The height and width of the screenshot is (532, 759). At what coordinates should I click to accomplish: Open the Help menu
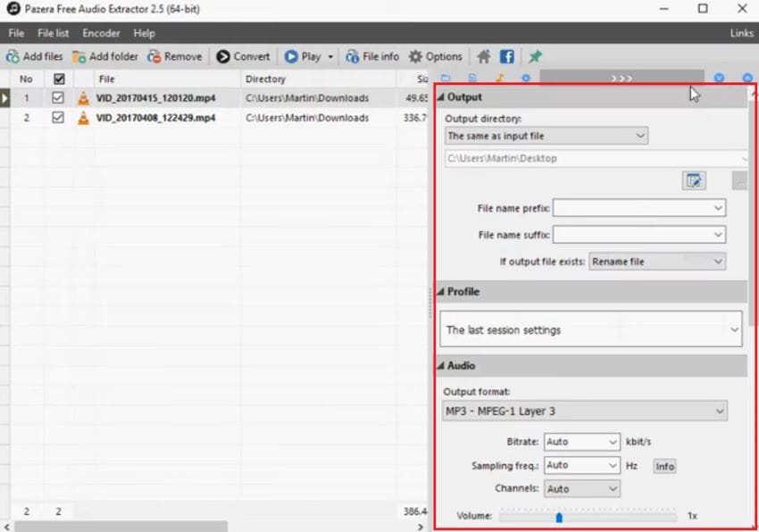pos(145,33)
